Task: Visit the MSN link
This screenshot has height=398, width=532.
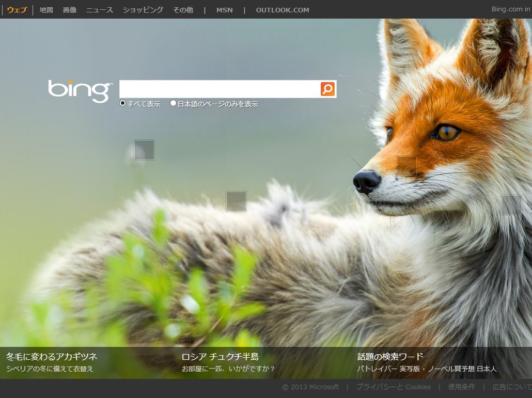Action: tap(225, 10)
